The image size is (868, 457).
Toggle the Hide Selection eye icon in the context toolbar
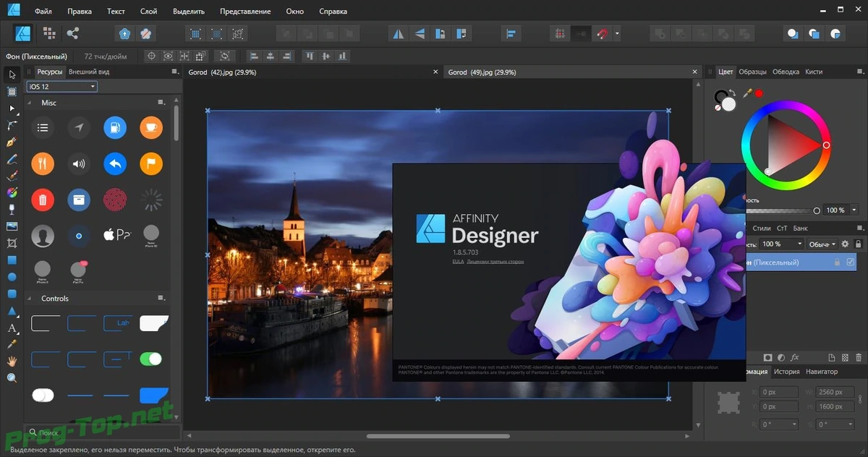click(168, 56)
